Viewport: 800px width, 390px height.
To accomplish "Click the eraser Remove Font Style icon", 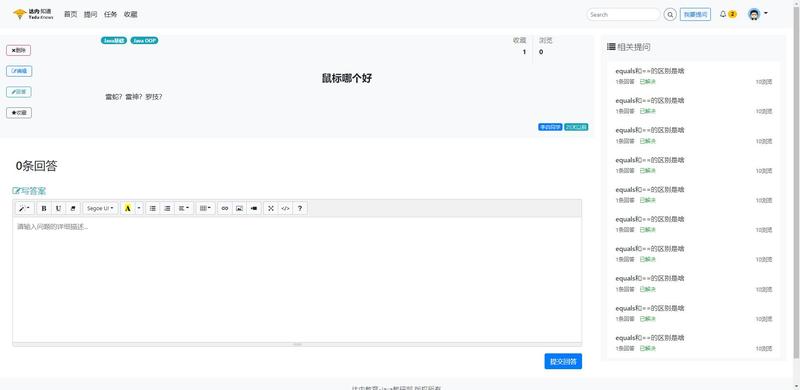I will 72,208.
